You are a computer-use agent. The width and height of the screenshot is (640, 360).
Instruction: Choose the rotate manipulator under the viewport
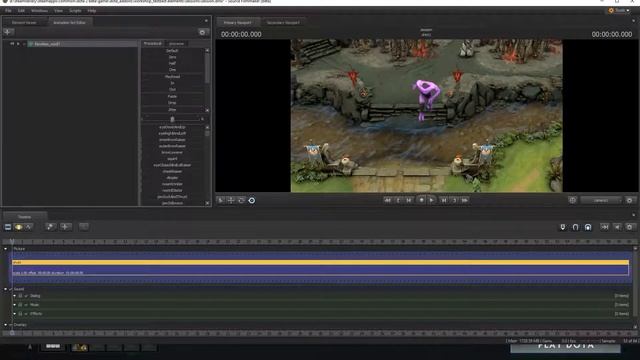pos(241,200)
